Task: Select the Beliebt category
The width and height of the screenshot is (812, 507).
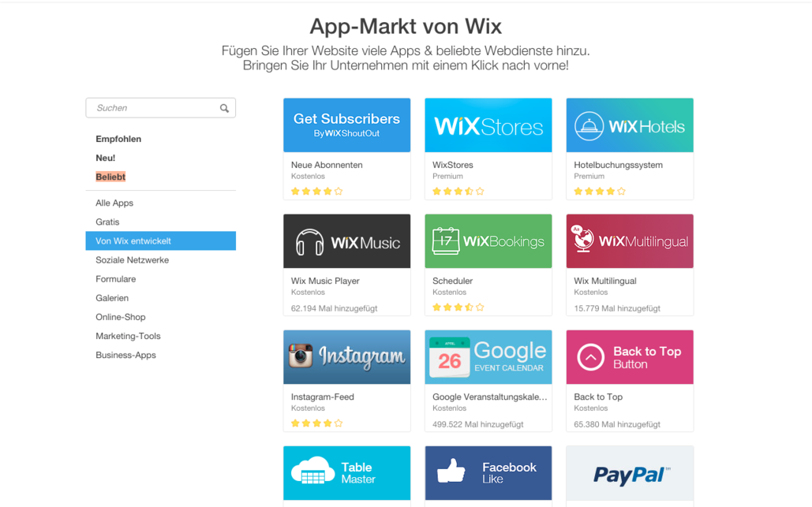Action: (110, 177)
